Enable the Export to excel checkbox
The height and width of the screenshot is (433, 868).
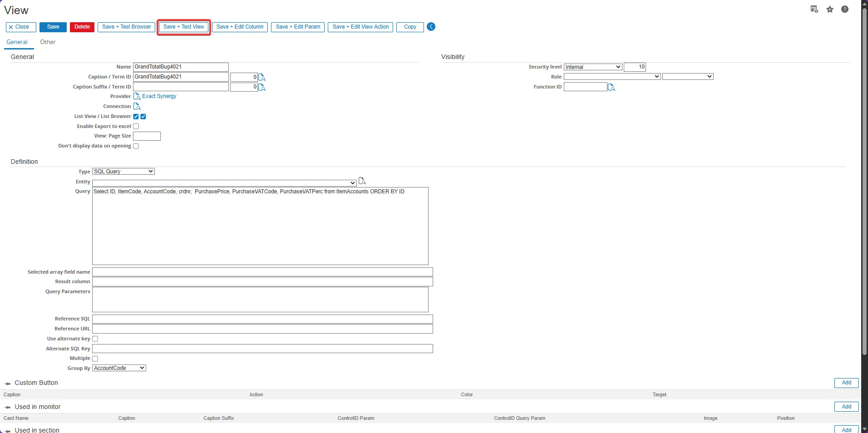(136, 127)
